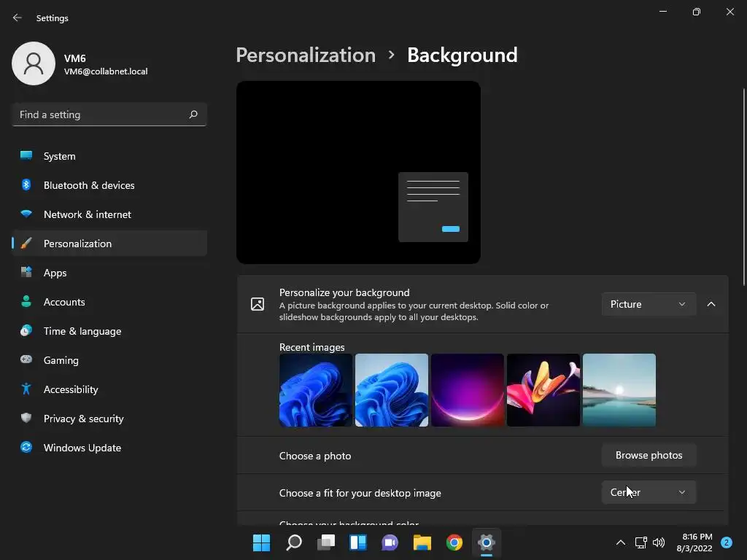Click the Personalization paintbrush icon

tap(26, 244)
